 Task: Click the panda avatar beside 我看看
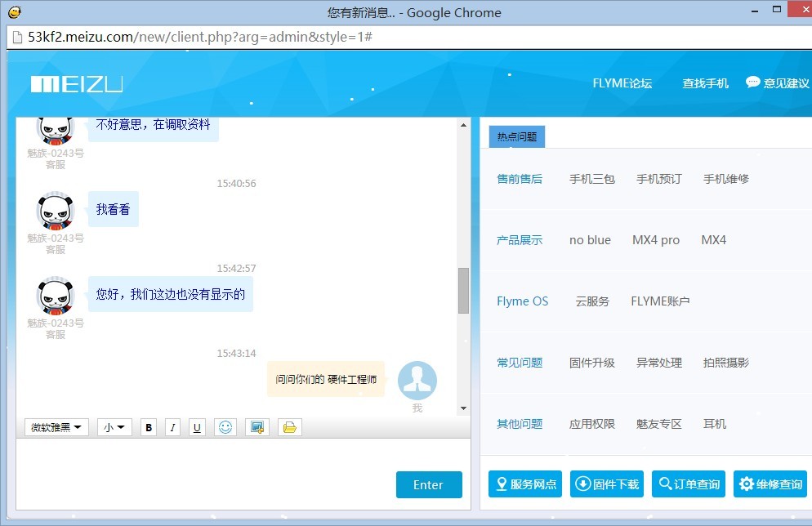point(56,212)
